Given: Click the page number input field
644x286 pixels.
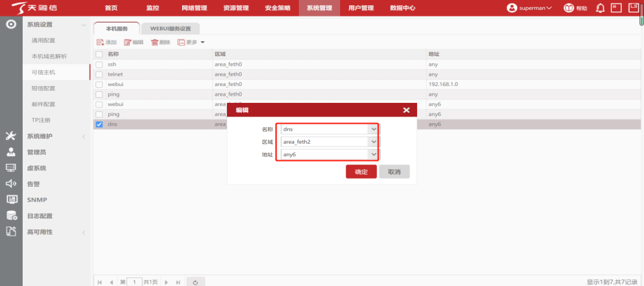Looking at the screenshot, I should (134, 283).
